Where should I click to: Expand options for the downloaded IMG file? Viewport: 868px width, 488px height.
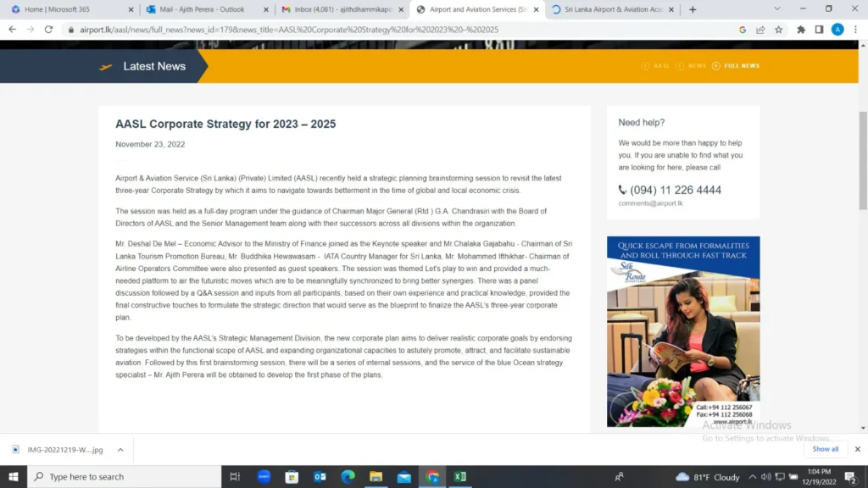click(120, 450)
